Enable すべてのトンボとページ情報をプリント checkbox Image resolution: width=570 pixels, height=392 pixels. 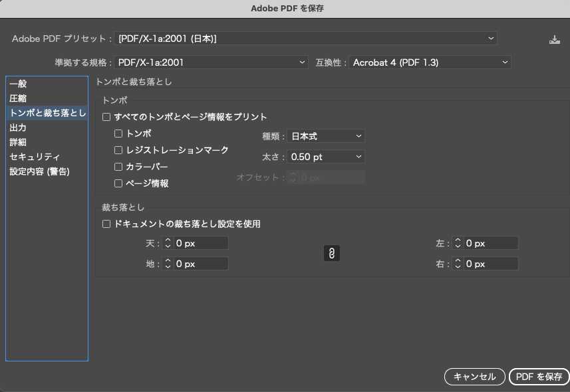point(106,117)
